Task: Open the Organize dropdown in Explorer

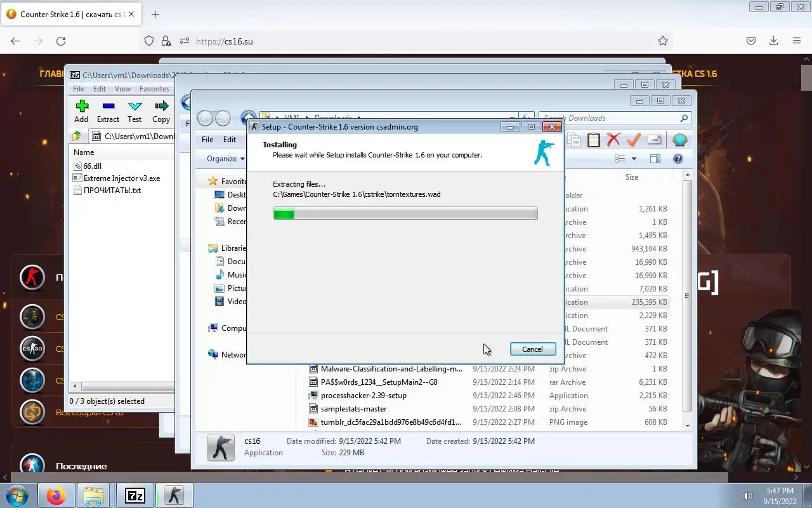Action: pos(226,159)
